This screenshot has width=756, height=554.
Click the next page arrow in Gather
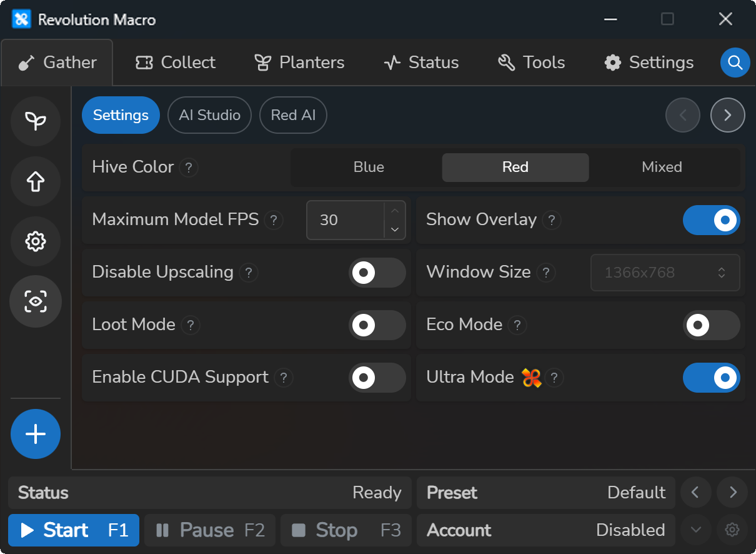[x=728, y=115]
